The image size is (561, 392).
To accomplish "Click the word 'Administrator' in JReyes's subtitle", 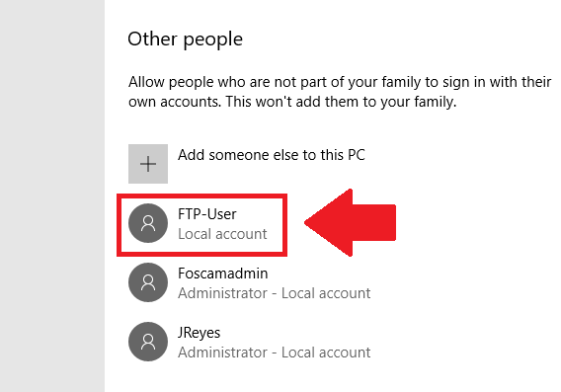I will [x=222, y=353].
